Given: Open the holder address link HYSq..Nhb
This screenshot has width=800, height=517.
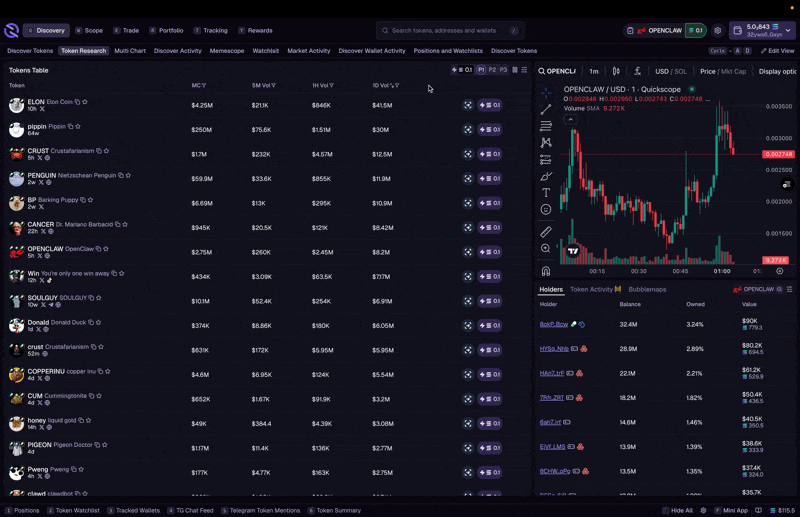Looking at the screenshot, I should [x=554, y=349].
